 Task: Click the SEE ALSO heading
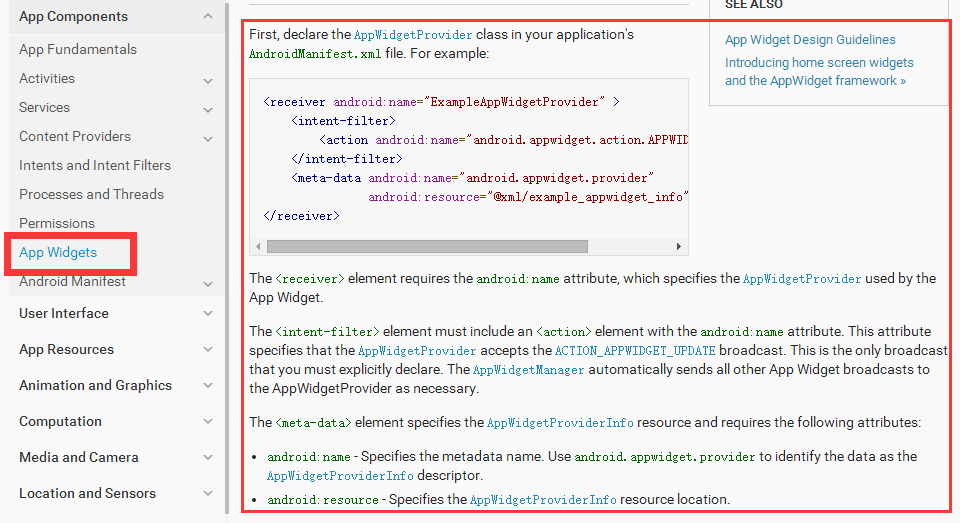754,5
